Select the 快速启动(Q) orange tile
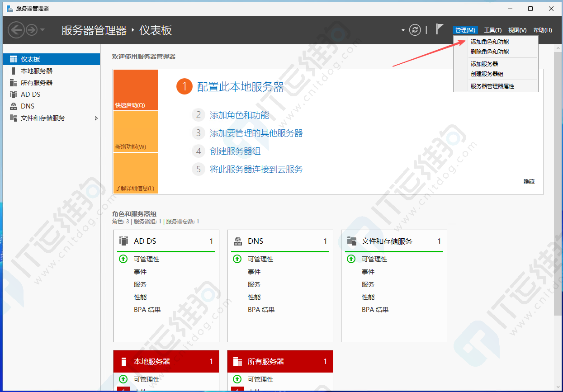Viewport: 563px width, 392px height. pyautogui.click(x=136, y=90)
